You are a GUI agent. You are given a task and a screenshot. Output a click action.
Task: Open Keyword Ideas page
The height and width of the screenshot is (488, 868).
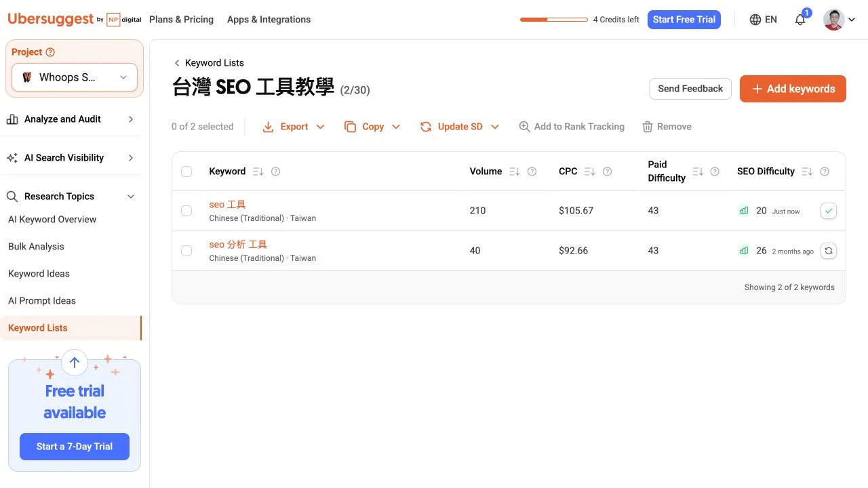[39, 274]
